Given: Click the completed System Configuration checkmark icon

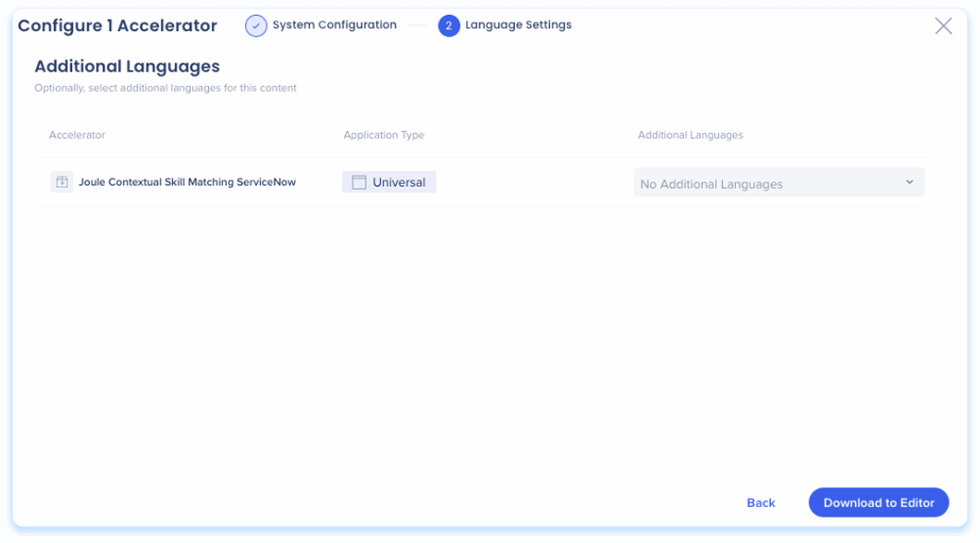Looking at the screenshot, I should pos(256,26).
